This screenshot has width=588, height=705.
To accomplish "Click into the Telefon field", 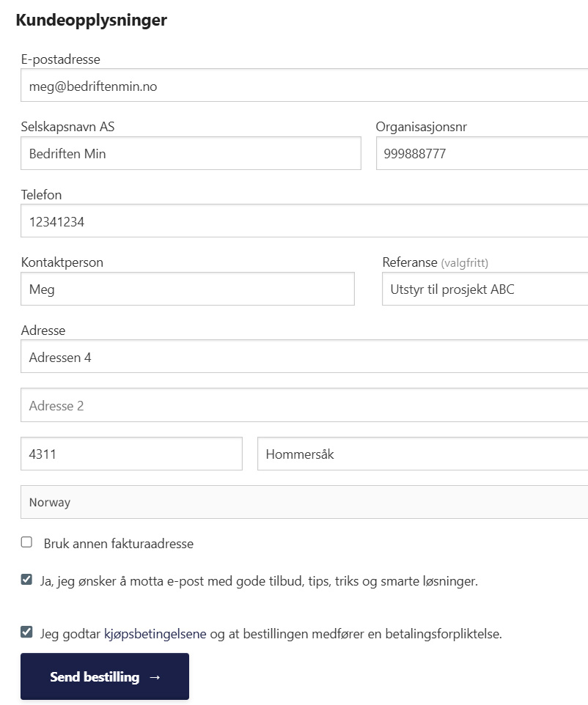I will (304, 221).
